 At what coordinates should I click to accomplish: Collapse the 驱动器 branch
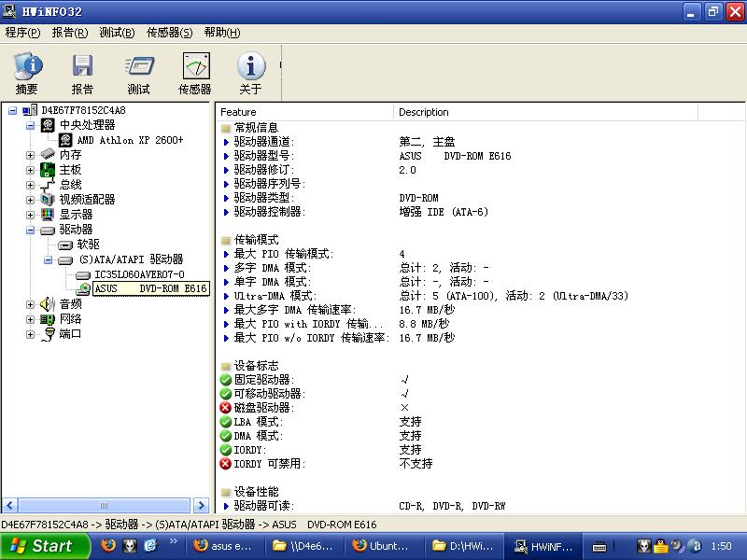[x=31, y=230]
